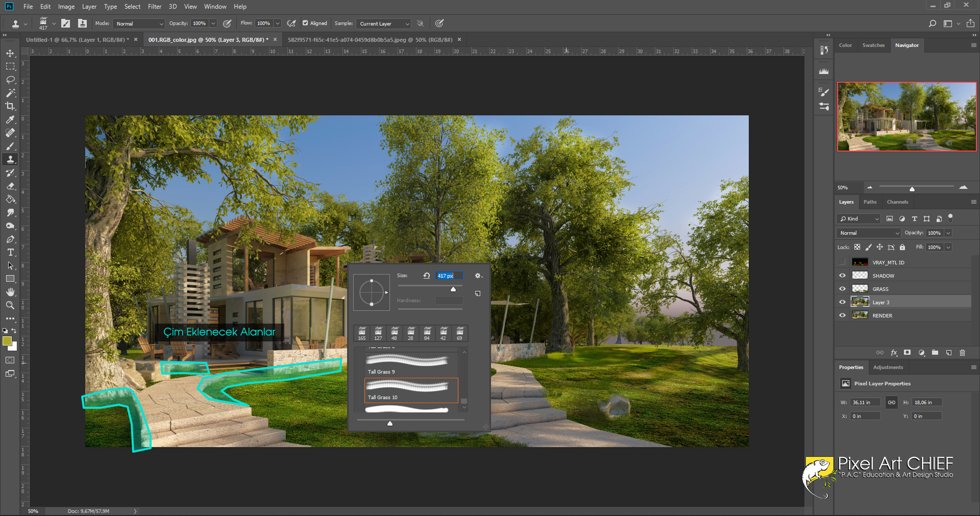Screen dimensions: 980x516
Task: Open the Layers panel Opacity dropdown arrow
Action: click(948, 233)
